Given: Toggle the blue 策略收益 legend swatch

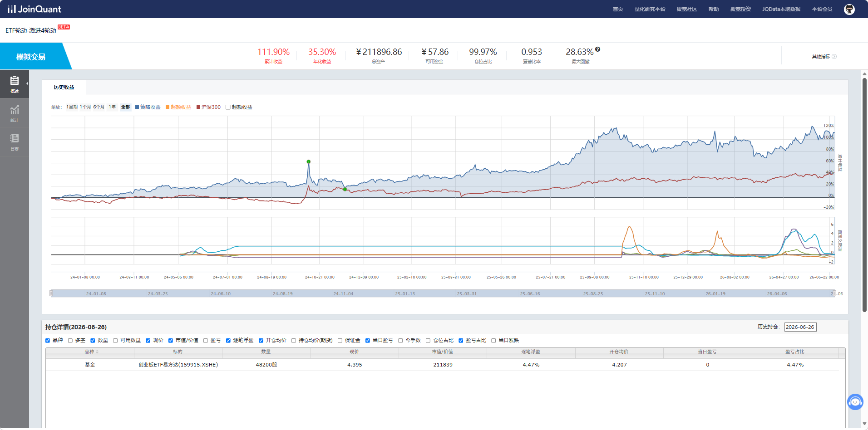Looking at the screenshot, I should pyautogui.click(x=137, y=107).
